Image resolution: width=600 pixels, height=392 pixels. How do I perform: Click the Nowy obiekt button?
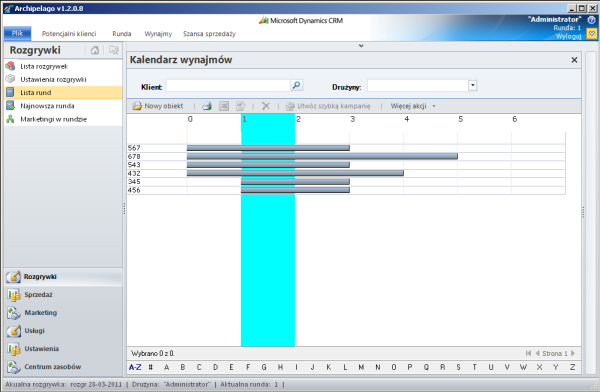point(158,106)
